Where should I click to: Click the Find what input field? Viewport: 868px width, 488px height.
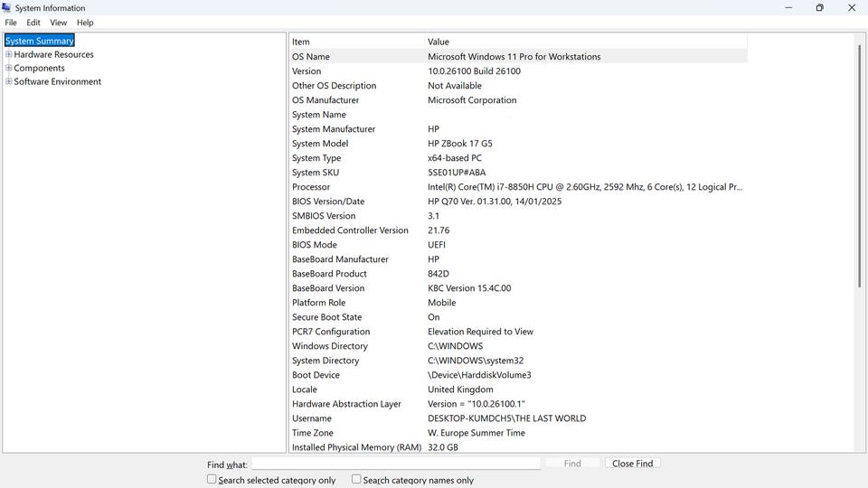point(396,464)
